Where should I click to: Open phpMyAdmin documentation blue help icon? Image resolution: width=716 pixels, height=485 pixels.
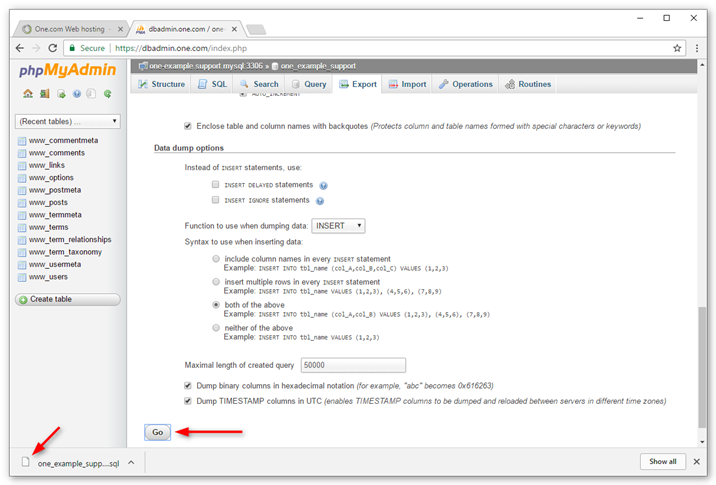[77, 94]
